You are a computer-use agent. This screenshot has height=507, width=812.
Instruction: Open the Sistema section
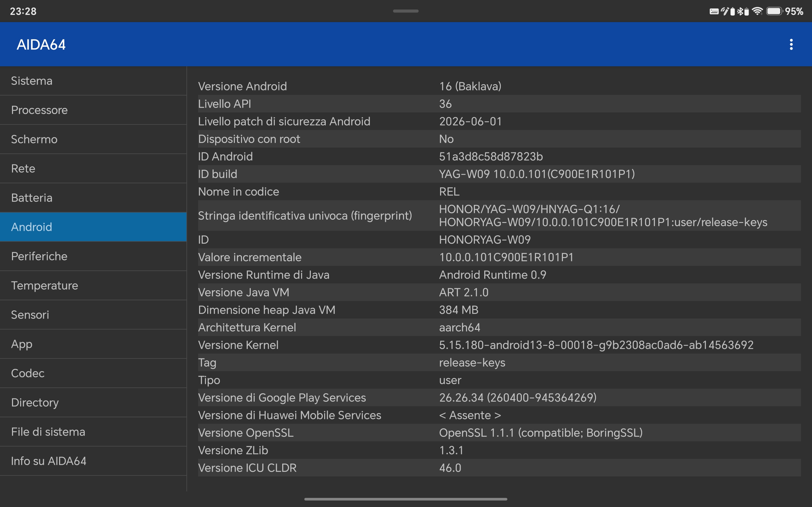point(93,81)
